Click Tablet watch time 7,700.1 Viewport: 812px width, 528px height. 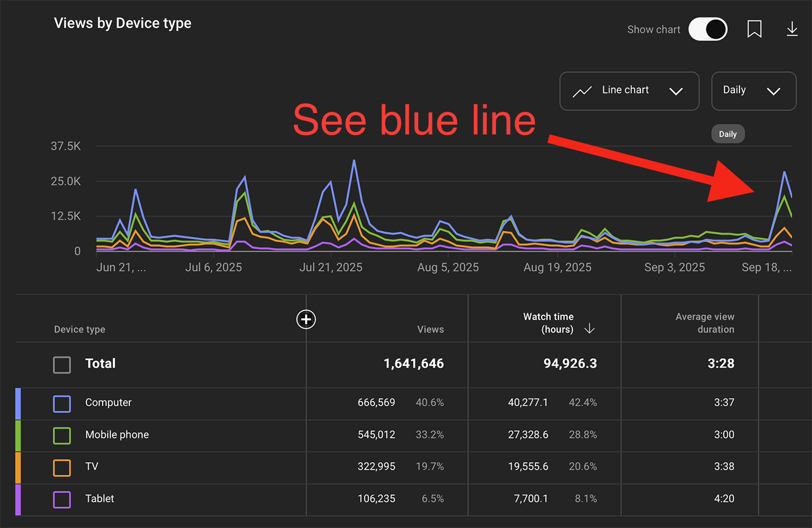[531, 498]
